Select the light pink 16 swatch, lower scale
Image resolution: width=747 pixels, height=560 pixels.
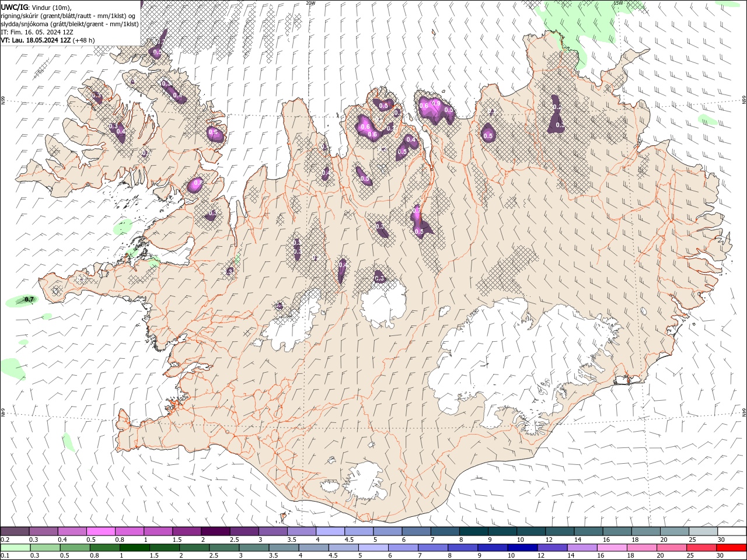coord(612,548)
